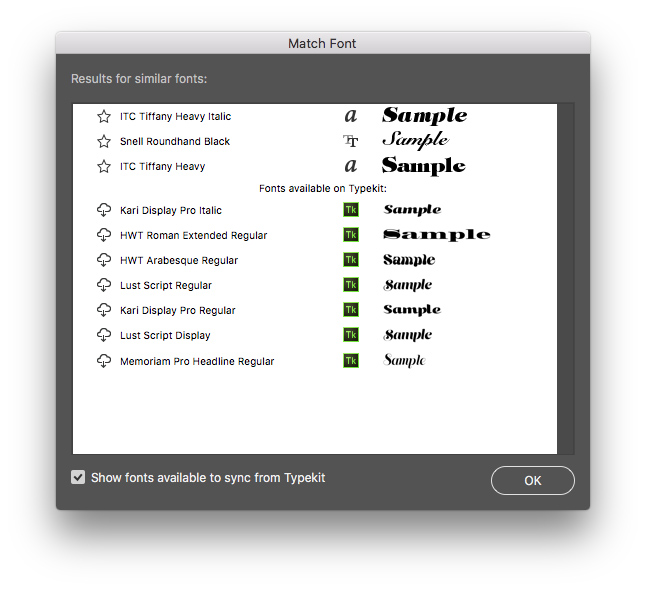
Task: Choose HWT Roman Extended Regular font name
Action: [194, 235]
